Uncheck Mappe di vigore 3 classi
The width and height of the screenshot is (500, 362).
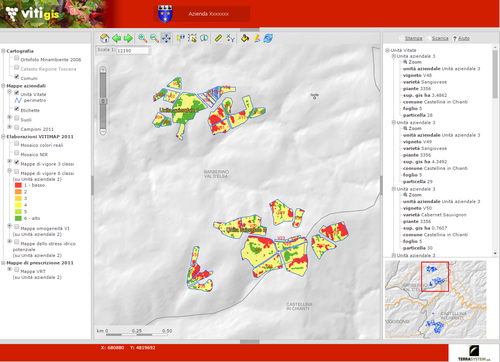point(17,162)
